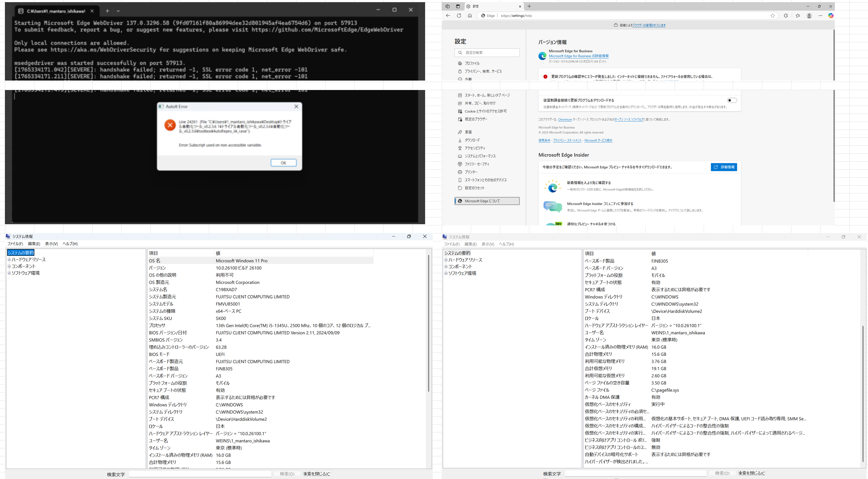Image resolution: width=868 pixels, height=479 pixels.
Task: Open the Edge extensions puzzle icon
Action: [x=786, y=16]
